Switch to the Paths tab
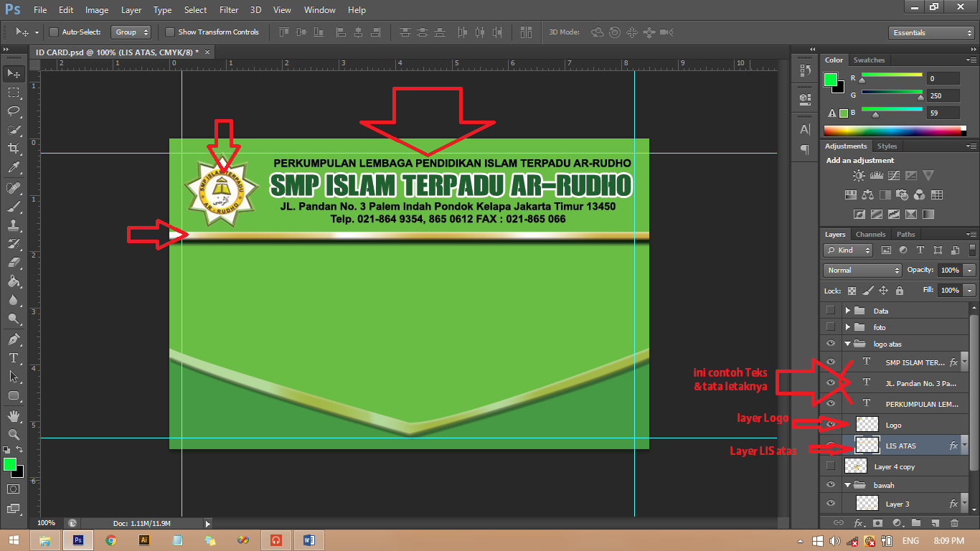Viewport: 980px width, 551px height. [x=906, y=235]
